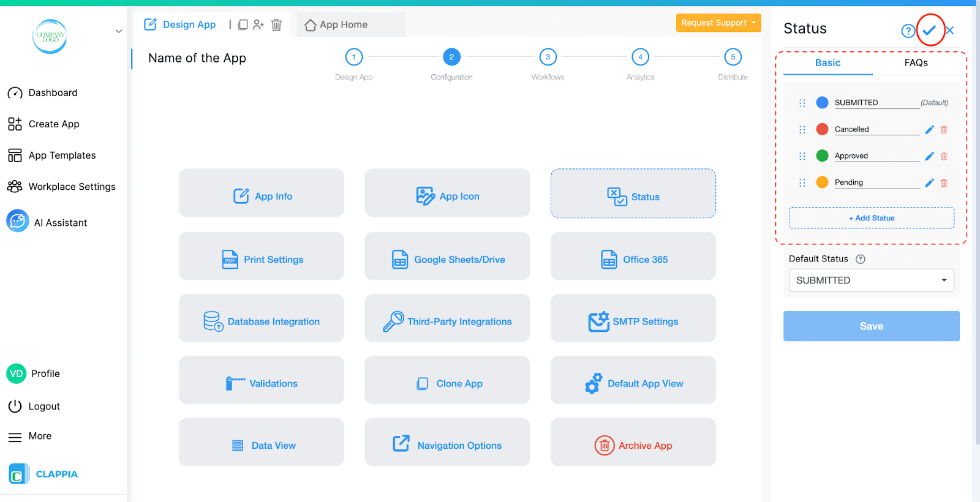Open the Validations tile
Image resolution: width=980 pixels, height=502 pixels.
pyautogui.click(x=262, y=380)
